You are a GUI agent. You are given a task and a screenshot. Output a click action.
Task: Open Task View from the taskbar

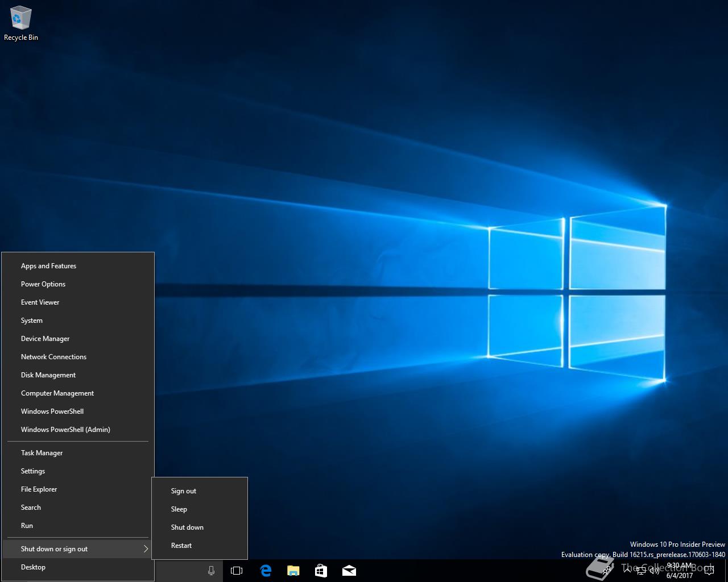(x=237, y=571)
